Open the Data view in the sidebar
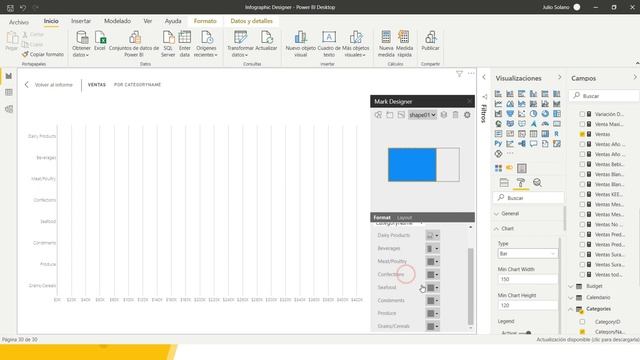The width and height of the screenshot is (640, 360). coord(9,93)
